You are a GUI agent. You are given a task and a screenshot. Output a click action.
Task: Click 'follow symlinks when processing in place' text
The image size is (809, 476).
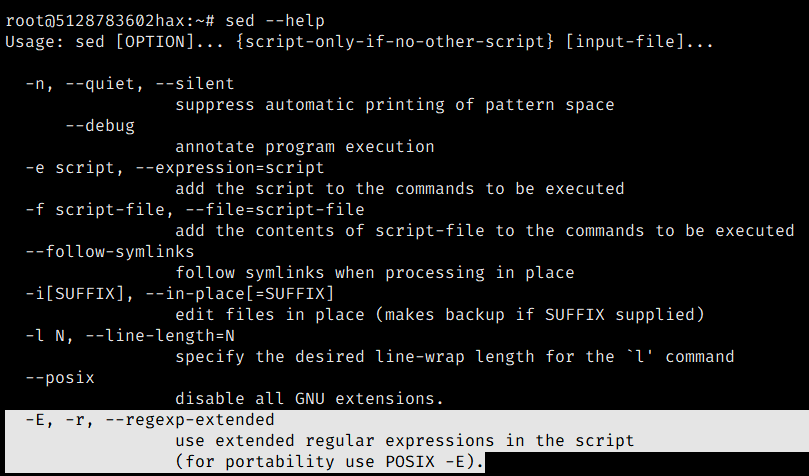375,273
